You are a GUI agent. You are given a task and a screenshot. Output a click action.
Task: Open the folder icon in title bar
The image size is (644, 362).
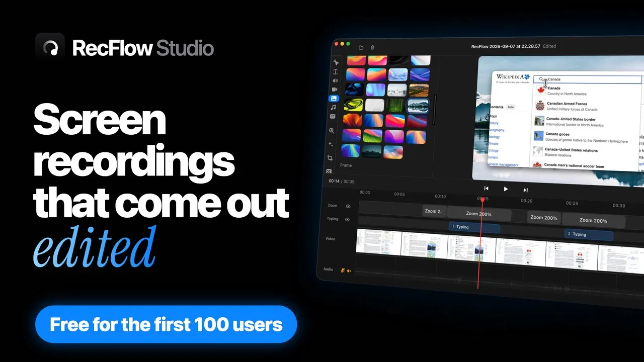coord(361,47)
